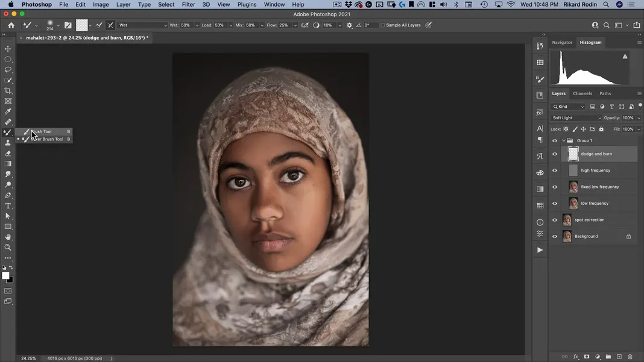Select the Pen tool
644x362 pixels.
tap(8, 195)
